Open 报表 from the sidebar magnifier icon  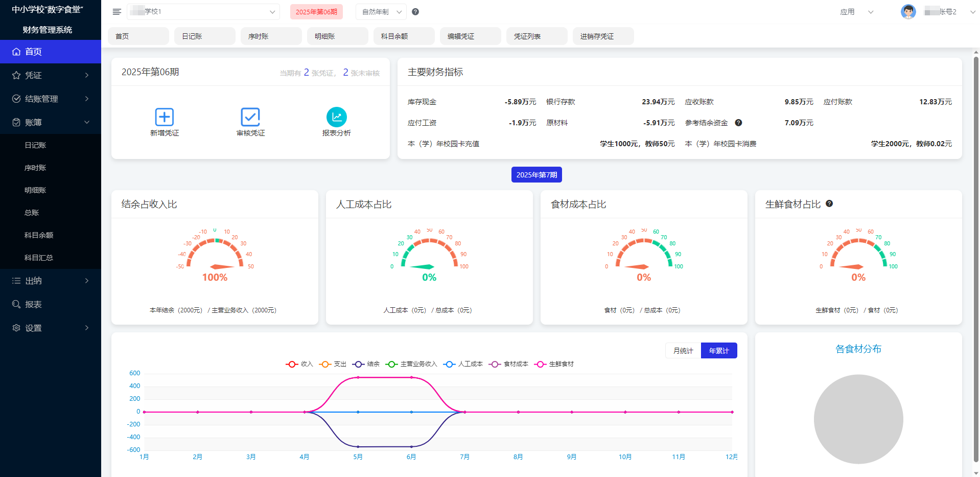tap(16, 304)
